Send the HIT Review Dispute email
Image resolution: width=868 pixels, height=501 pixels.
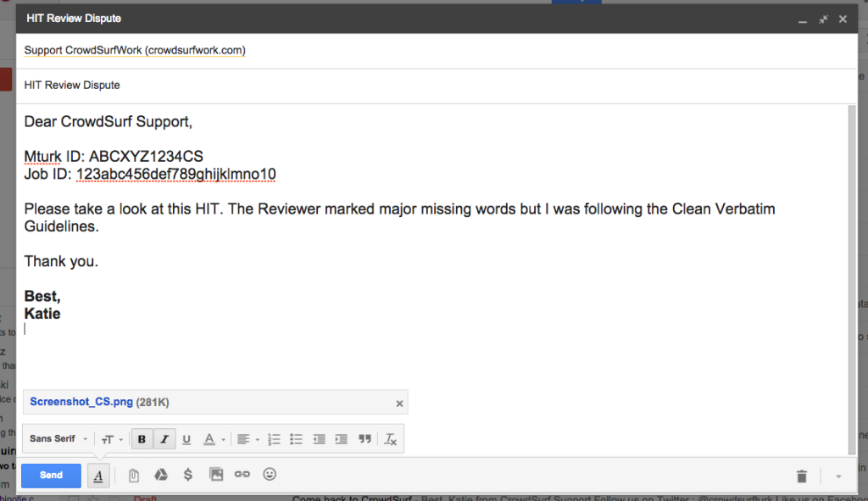[51, 476]
